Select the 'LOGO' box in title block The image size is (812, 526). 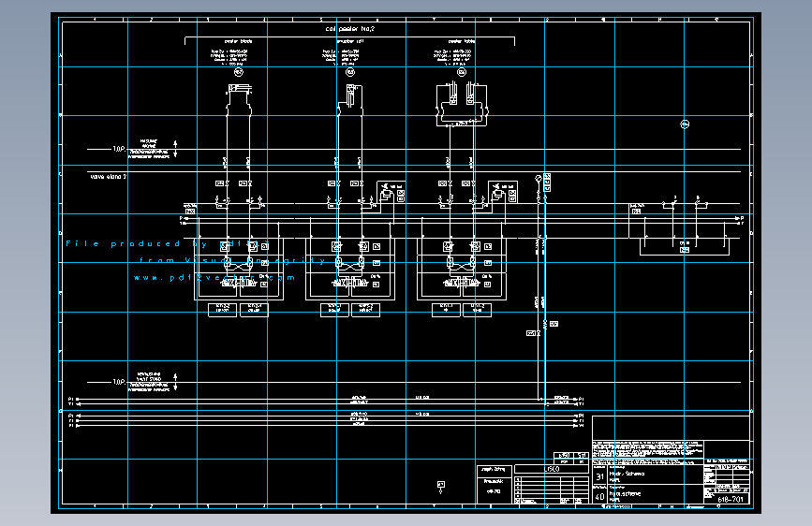click(x=552, y=469)
